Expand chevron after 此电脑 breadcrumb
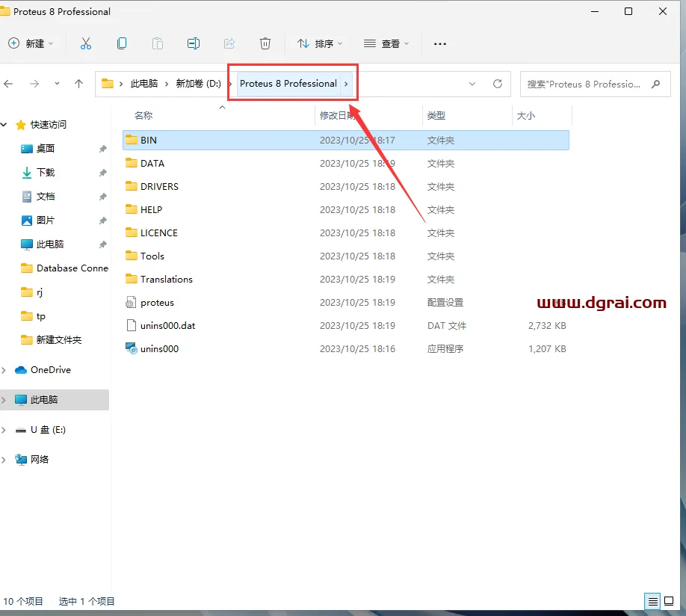Viewport: 686px width, 616px height. click(x=167, y=84)
